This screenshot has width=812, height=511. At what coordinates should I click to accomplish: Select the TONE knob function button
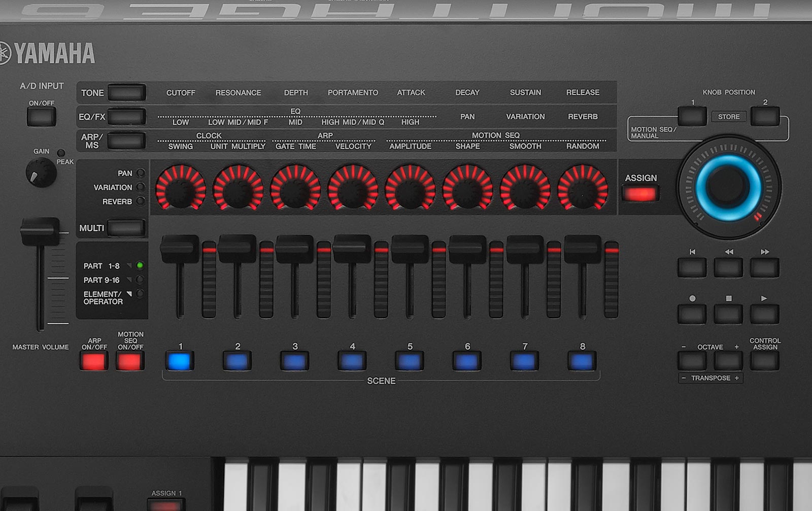(126, 93)
